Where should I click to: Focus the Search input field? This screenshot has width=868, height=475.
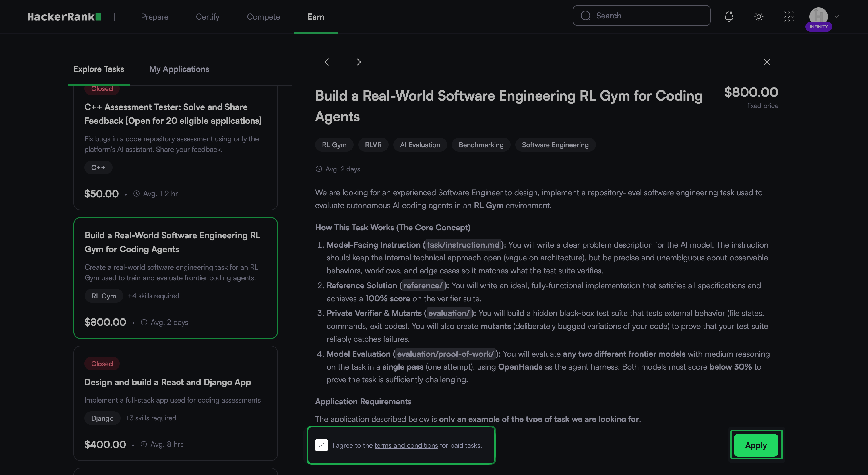coord(642,16)
